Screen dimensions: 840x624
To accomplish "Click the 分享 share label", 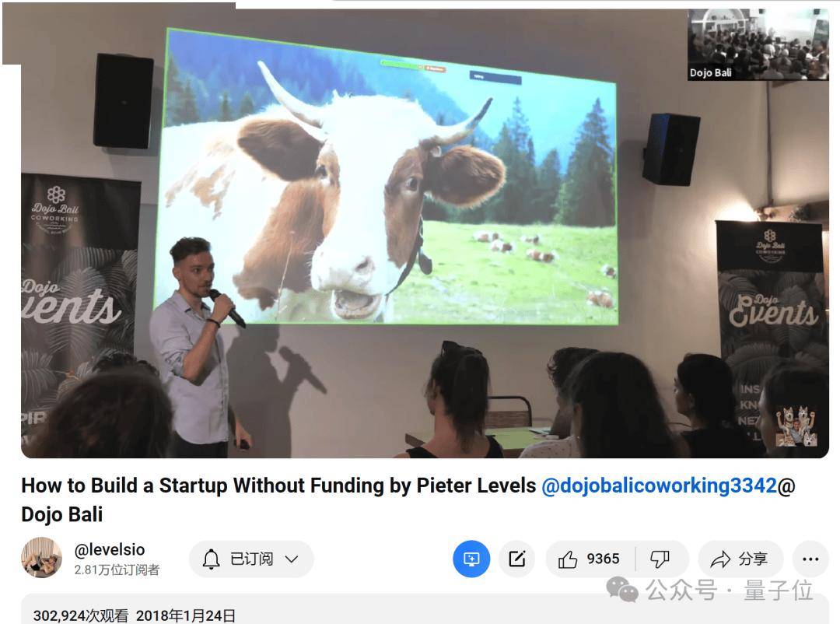I will click(x=753, y=559).
